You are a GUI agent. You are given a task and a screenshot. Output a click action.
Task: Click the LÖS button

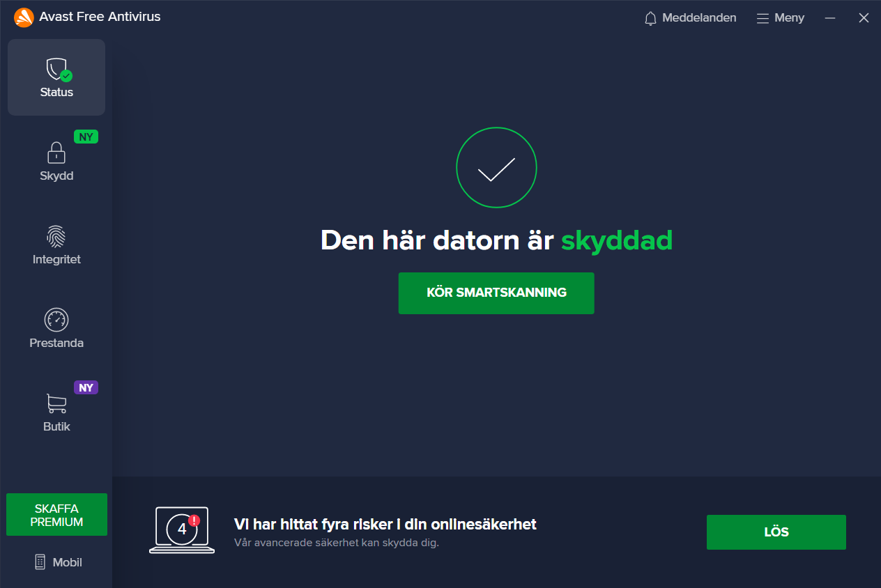pos(776,532)
